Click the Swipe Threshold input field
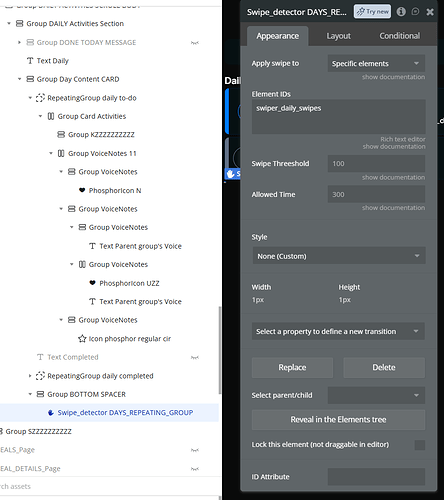The width and height of the screenshot is (444, 500). [x=376, y=164]
